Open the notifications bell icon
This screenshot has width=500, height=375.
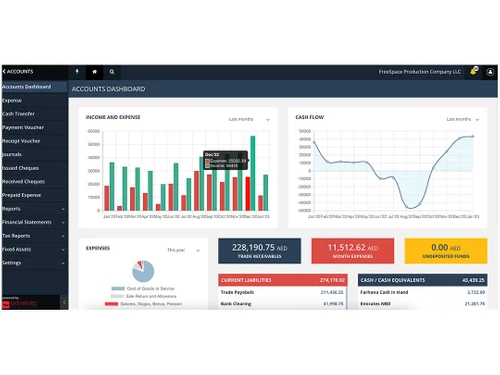[474, 71]
